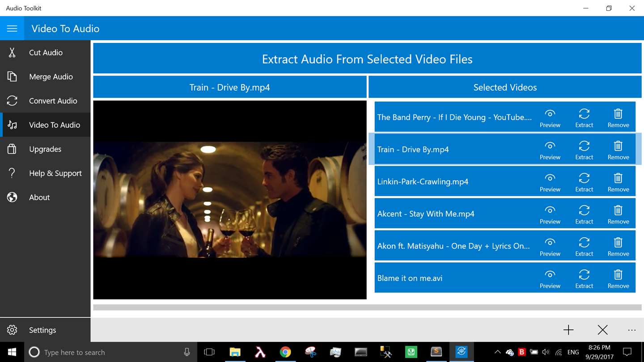Remove Train - Drive By.mp4
Screen dimensions: 644x362
pos(618,150)
